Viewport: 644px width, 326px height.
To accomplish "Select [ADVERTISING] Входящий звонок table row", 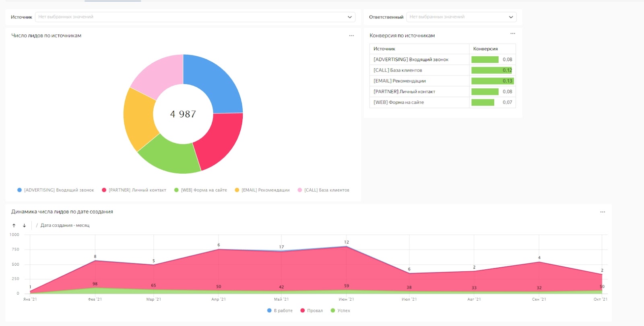I will point(442,59).
